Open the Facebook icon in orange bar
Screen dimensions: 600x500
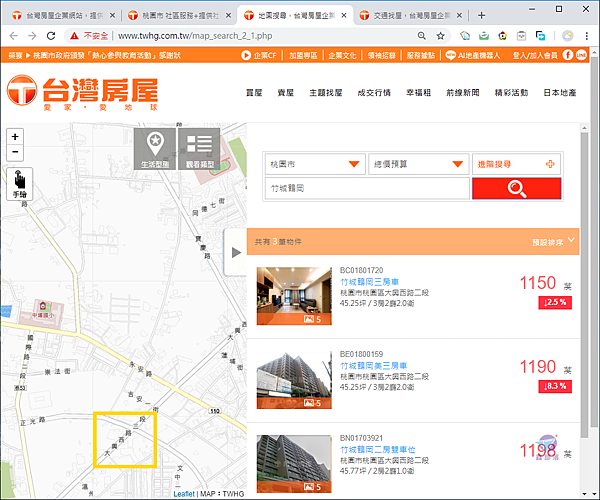click(568, 55)
